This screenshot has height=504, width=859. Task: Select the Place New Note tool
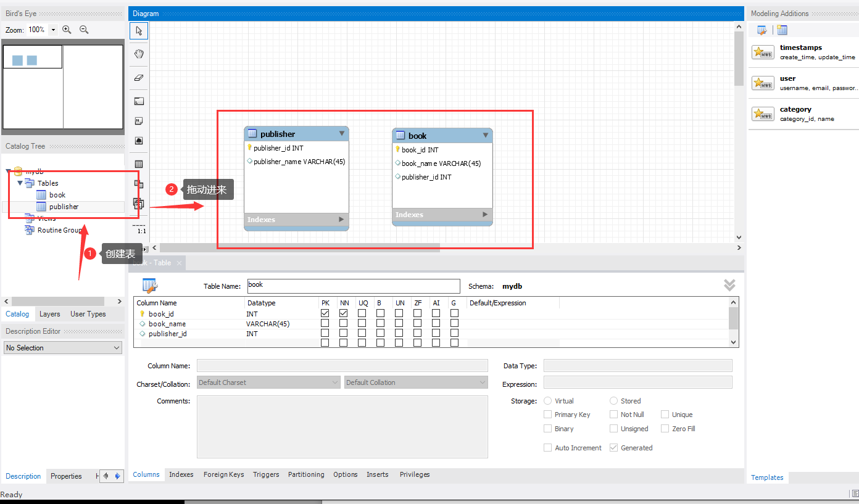pyautogui.click(x=138, y=121)
